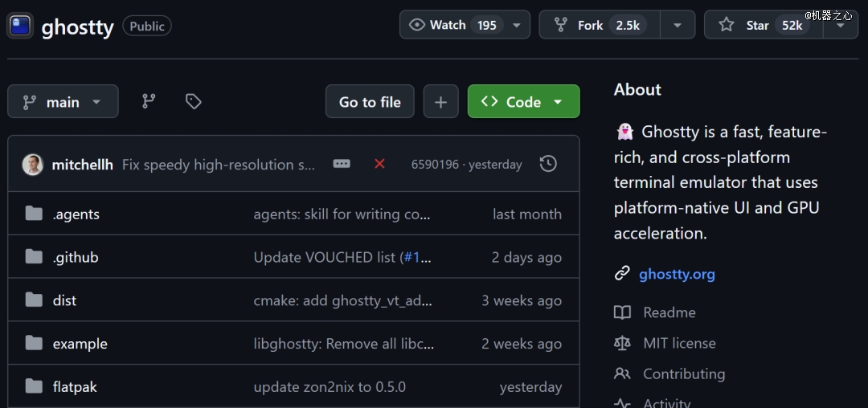The width and height of the screenshot is (868, 408).
Task: Click the failed status red X icon
Action: point(379,164)
